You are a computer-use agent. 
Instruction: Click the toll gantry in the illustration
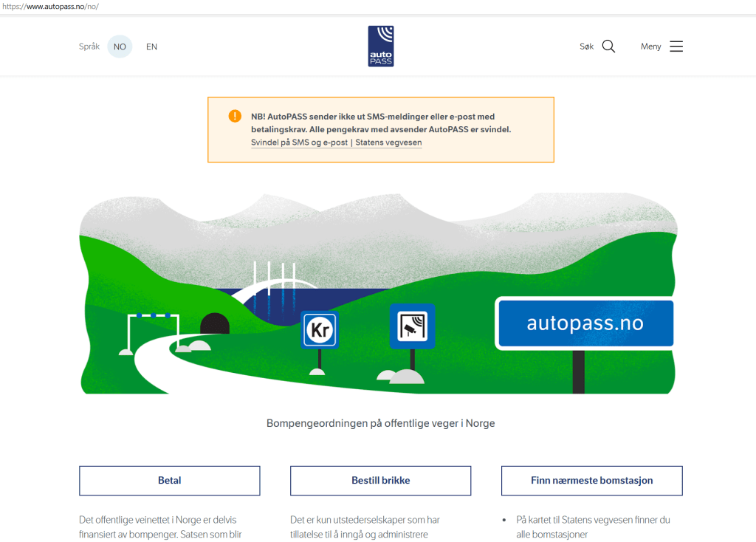pyautogui.click(x=154, y=334)
